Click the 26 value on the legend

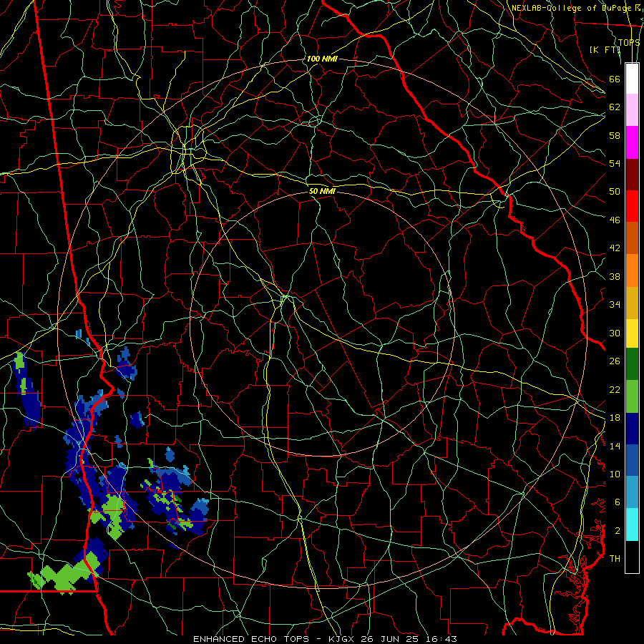pyautogui.click(x=615, y=361)
